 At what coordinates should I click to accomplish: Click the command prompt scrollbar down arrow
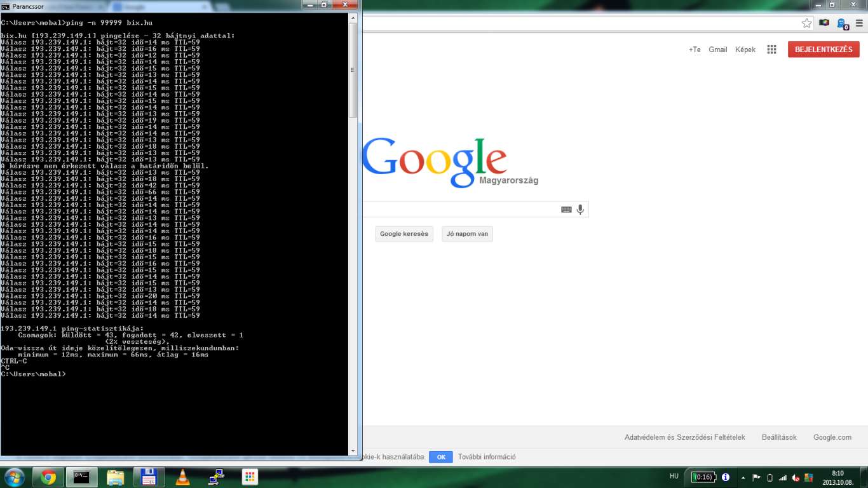[353, 450]
